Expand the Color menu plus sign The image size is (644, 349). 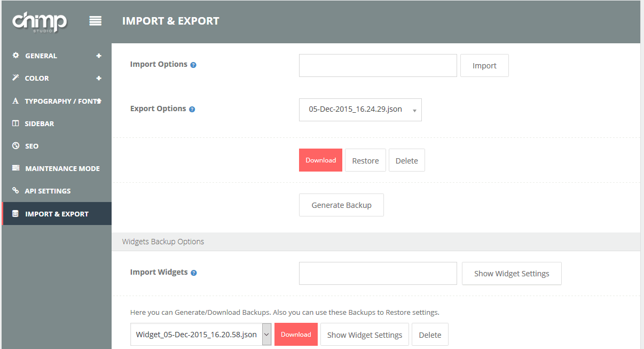99,78
